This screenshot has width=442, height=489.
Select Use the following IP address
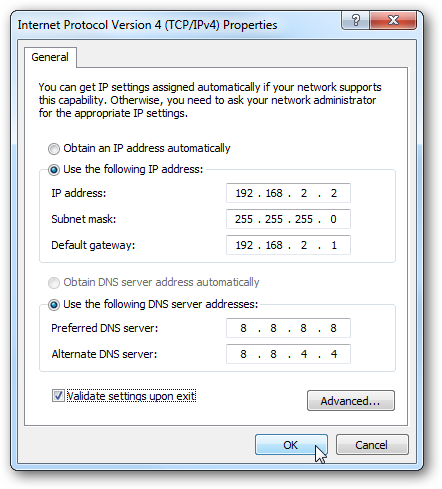(x=54, y=170)
